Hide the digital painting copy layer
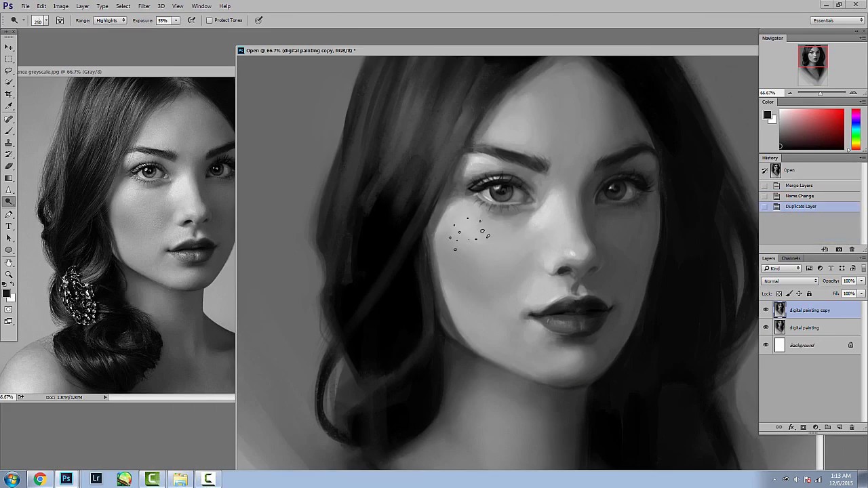The height and width of the screenshot is (488, 868). (x=766, y=310)
